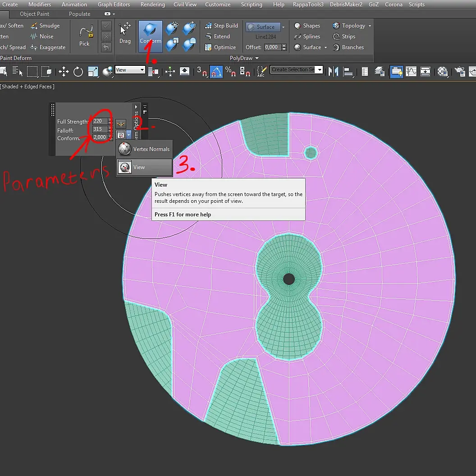Toggle the angle snap button

[x=216, y=72]
